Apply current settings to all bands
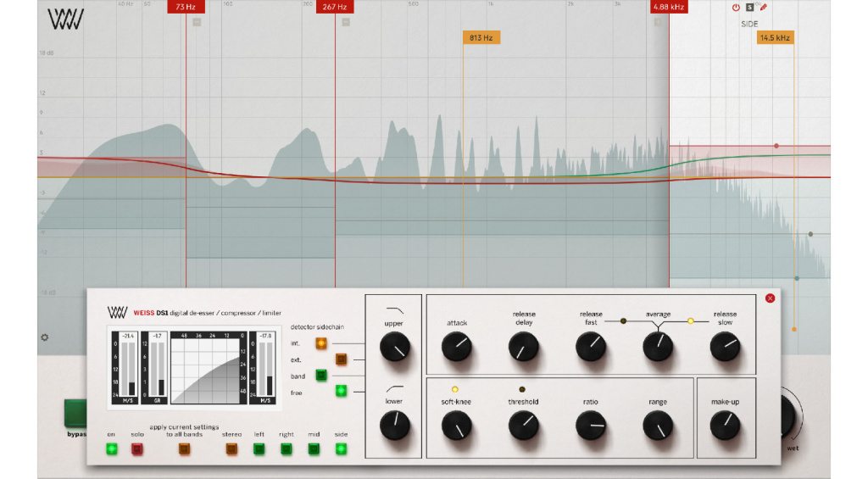 tap(184, 449)
